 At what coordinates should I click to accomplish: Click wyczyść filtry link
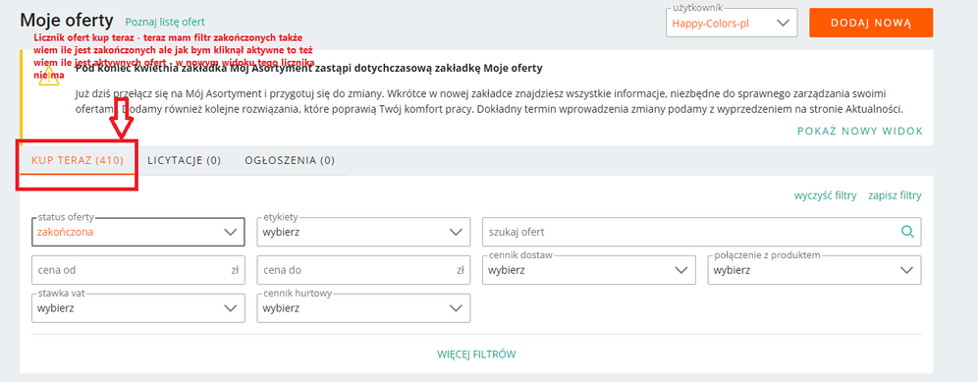[x=825, y=195]
